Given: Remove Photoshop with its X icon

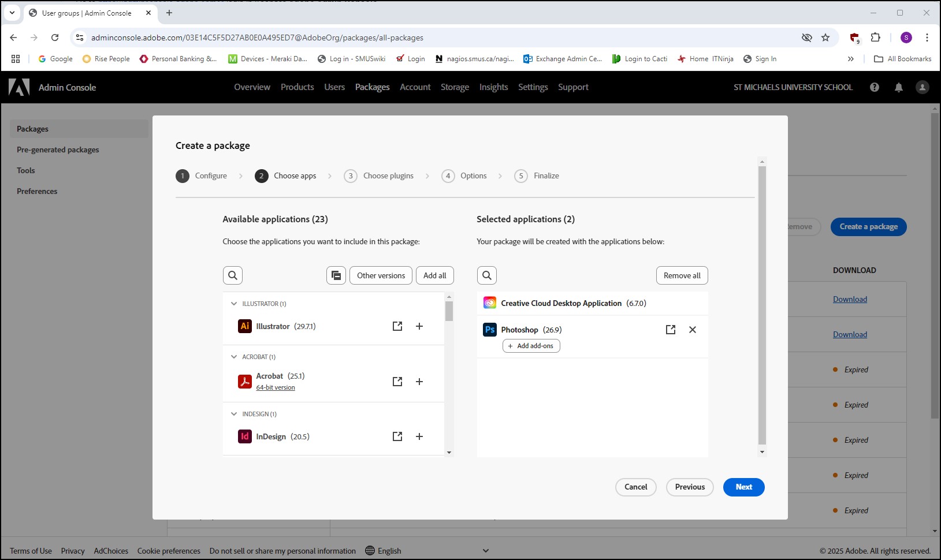Looking at the screenshot, I should (x=693, y=330).
